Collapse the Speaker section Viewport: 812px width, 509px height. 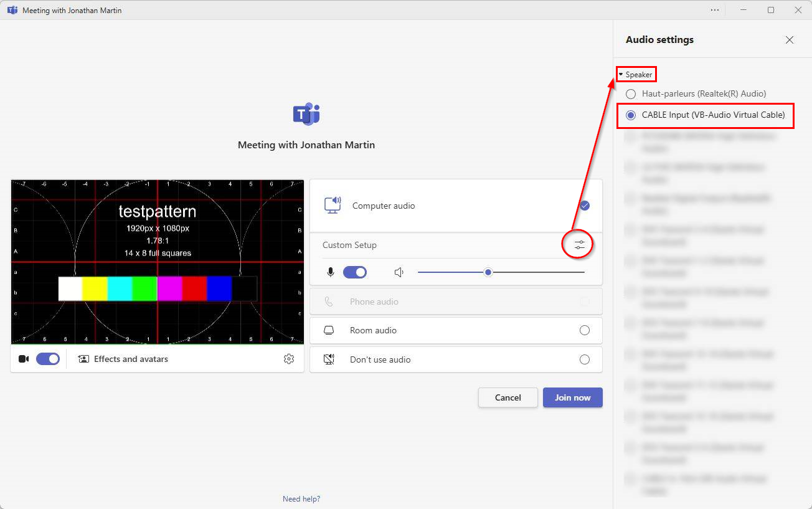(x=636, y=75)
